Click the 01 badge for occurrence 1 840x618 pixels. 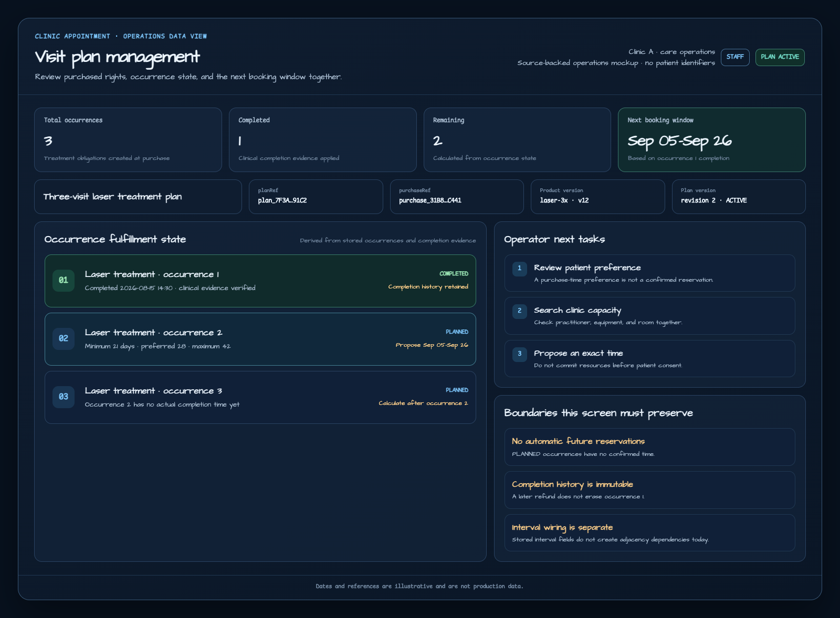(x=64, y=280)
